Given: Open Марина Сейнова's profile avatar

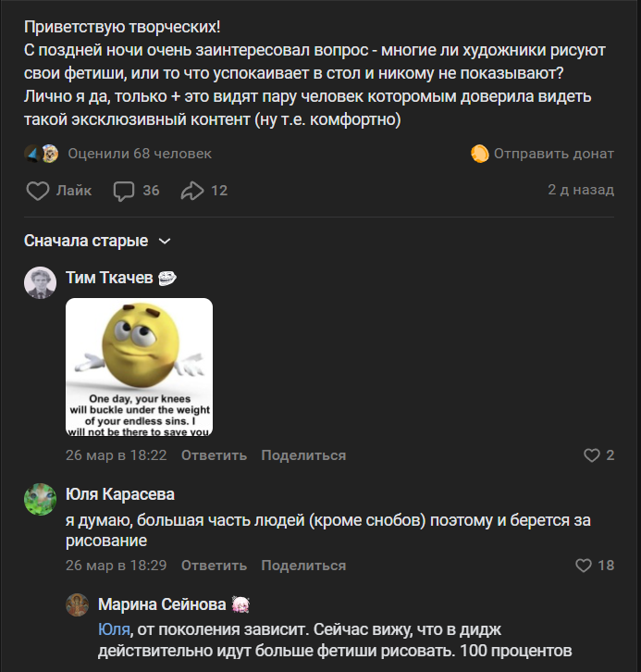Looking at the screenshot, I should (x=77, y=605).
